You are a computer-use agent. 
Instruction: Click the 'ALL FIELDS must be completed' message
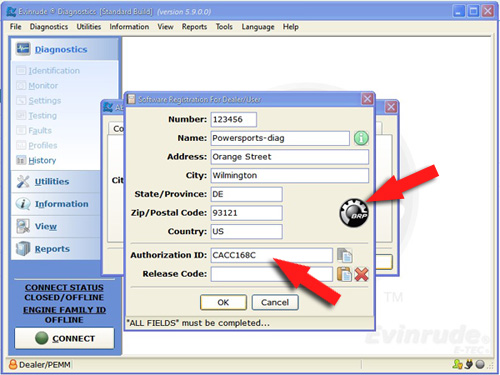pos(198,323)
